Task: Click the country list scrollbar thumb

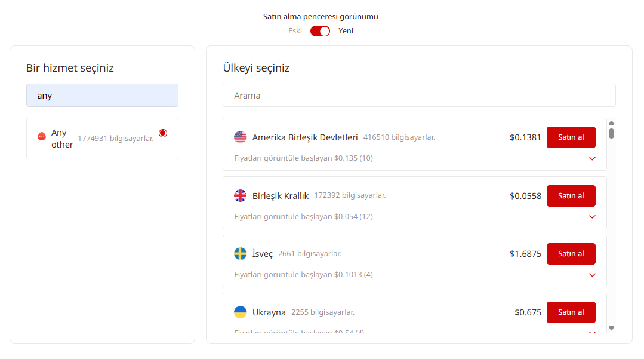Action: (612, 134)
